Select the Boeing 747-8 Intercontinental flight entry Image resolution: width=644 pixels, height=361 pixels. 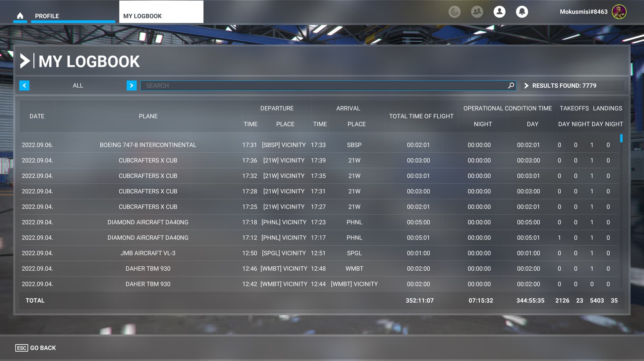pos(148,145)
